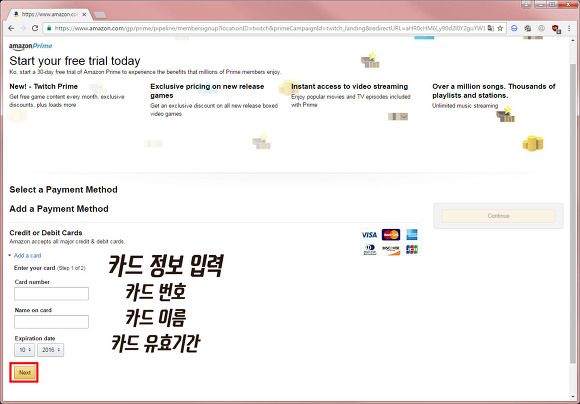This screenshot has height=404, width=580.
Task: Go back with the browser back arrow
Action: (x=11, y=28)
